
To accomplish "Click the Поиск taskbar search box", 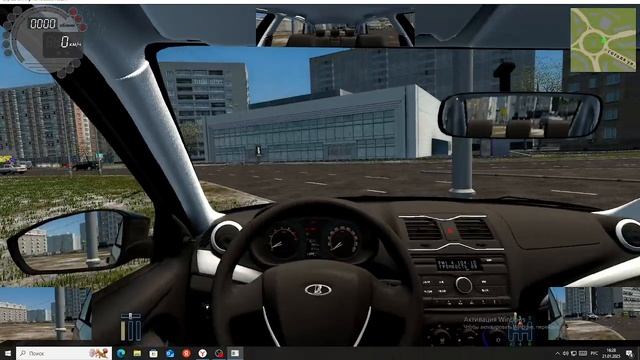I will [x=64, y=353].
